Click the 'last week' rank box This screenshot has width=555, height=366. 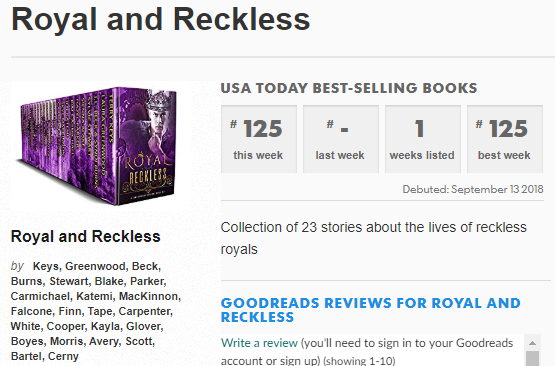[x=341, y=139]
